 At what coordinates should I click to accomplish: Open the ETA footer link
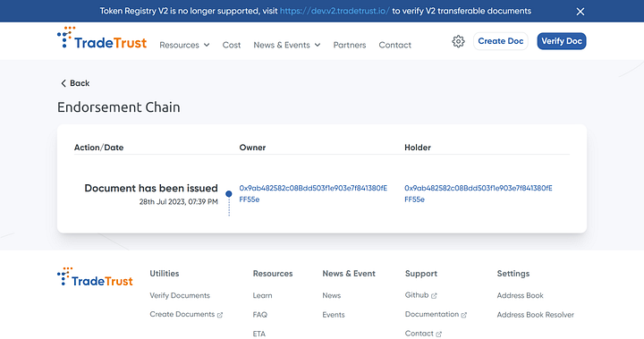coord(259,334)
